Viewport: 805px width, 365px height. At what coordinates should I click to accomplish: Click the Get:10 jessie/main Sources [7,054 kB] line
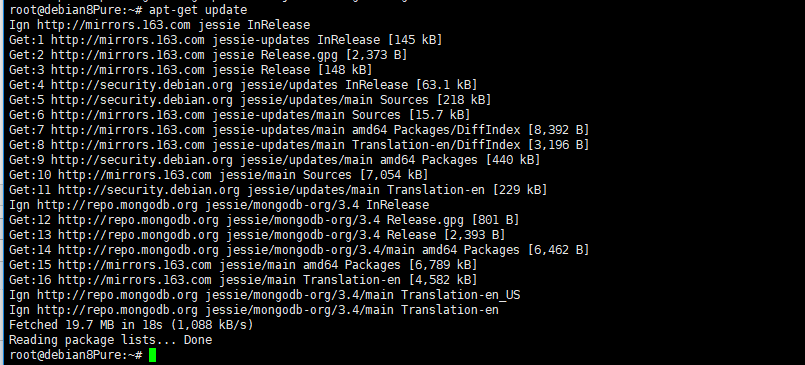coord(219,175)
